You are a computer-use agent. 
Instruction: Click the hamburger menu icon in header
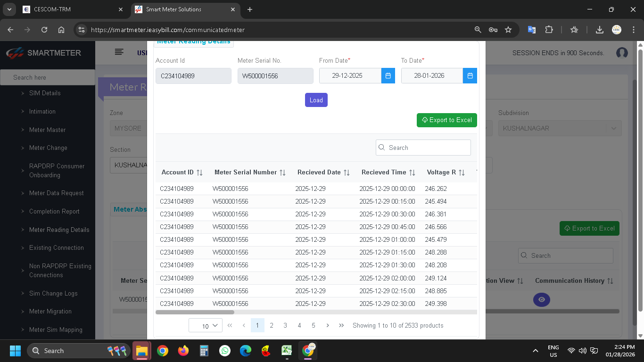[x=119, y=52]
